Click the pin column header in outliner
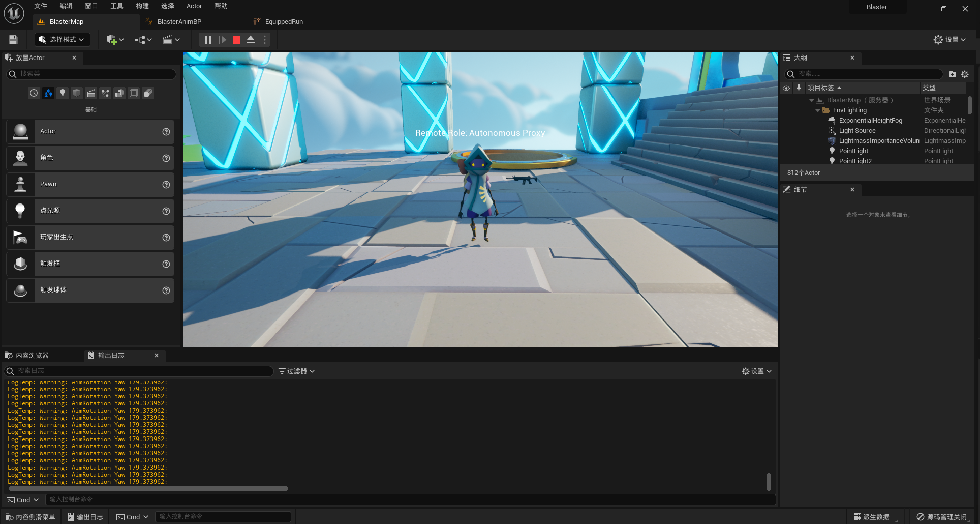Image resolution: width=980 pixels, height=524 pixels. [799, 88]
